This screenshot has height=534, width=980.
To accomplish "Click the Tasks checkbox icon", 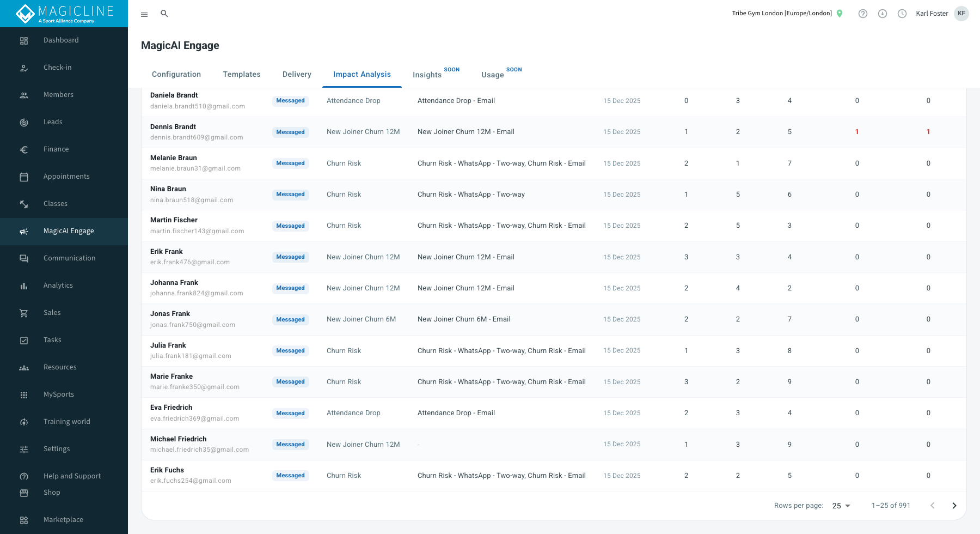I will [x=24, y=340].
